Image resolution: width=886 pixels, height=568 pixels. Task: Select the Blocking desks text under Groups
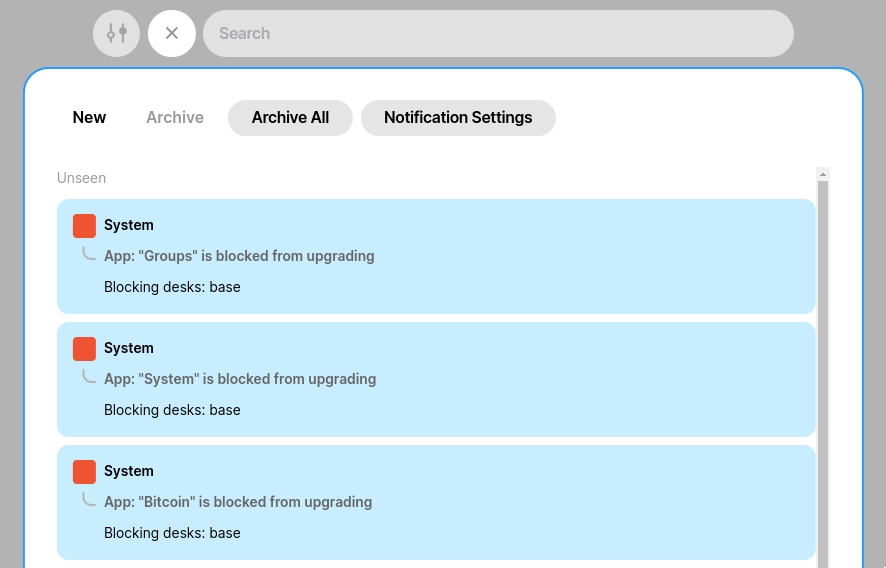[172, 287]
